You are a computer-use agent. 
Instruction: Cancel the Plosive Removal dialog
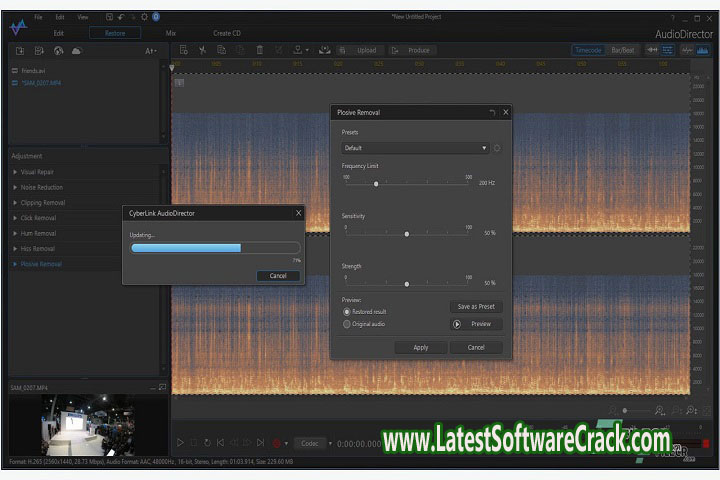[x=476, y=348]
